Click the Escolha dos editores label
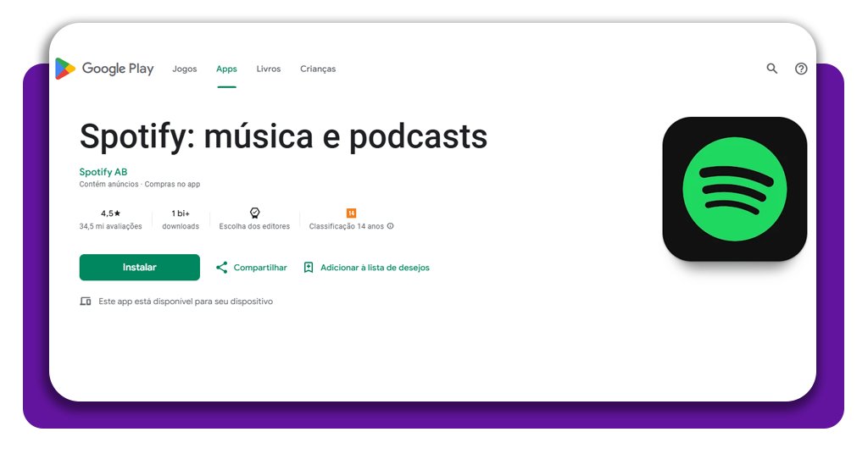This screenshot has width=868, height=454. tap(254, 226)
